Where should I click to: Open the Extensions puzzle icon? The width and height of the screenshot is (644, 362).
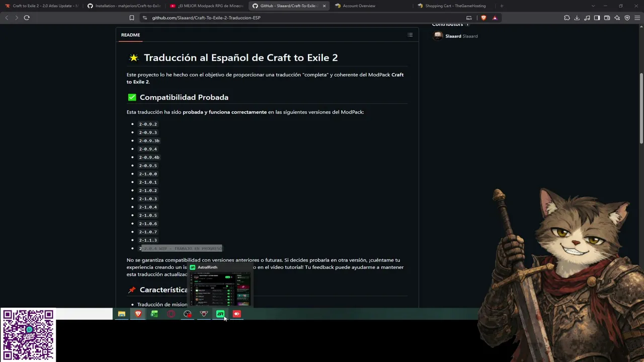[x=567, y=18]
